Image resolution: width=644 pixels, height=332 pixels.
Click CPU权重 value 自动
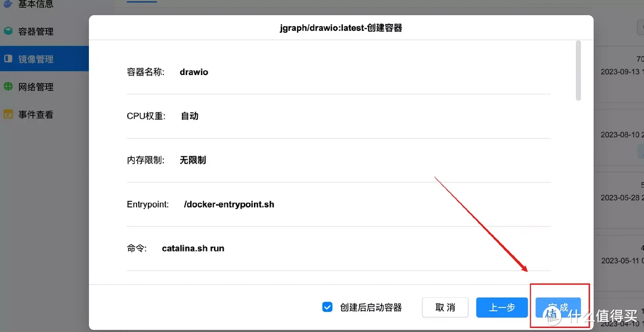(190, 116)
